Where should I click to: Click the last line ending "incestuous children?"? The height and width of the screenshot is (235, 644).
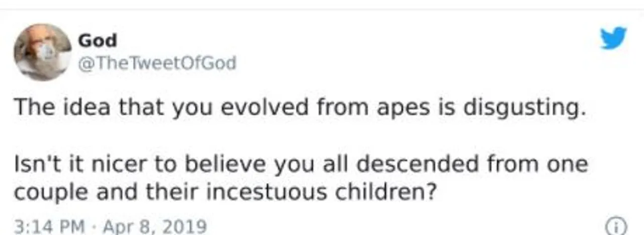point(224,192)
